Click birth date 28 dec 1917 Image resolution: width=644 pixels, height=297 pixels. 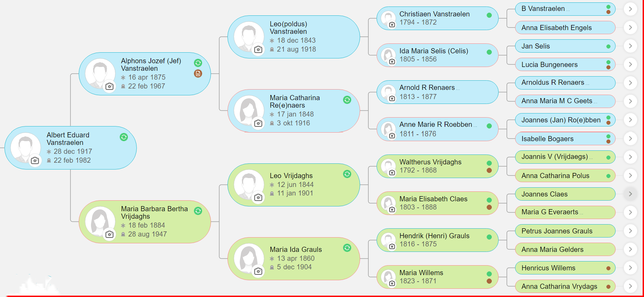[x=73, y=151]
